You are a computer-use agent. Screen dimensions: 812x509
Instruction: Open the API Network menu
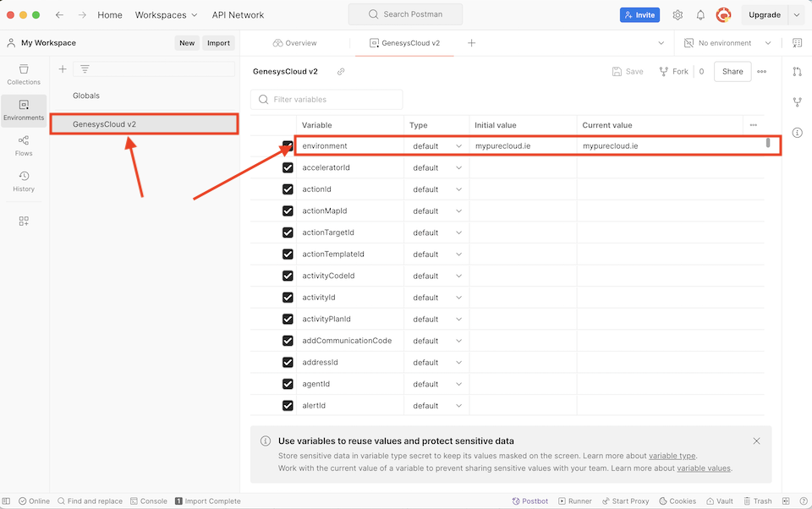tap(238, 14)
